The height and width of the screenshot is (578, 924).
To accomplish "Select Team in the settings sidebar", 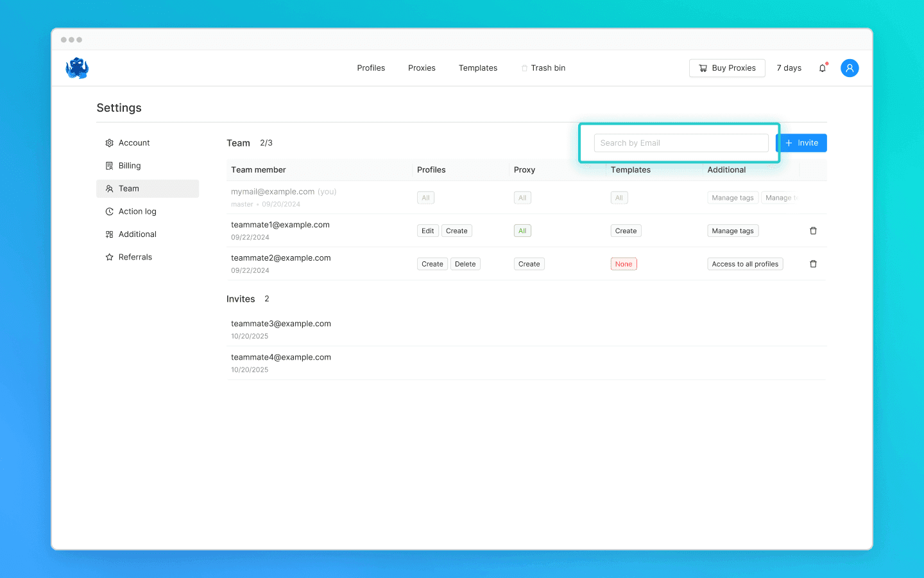I will coord(148,189).
